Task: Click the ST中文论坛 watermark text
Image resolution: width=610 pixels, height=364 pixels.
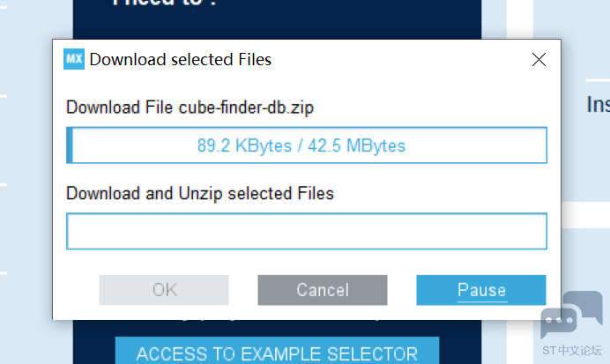Action: (x=572, y=349)
